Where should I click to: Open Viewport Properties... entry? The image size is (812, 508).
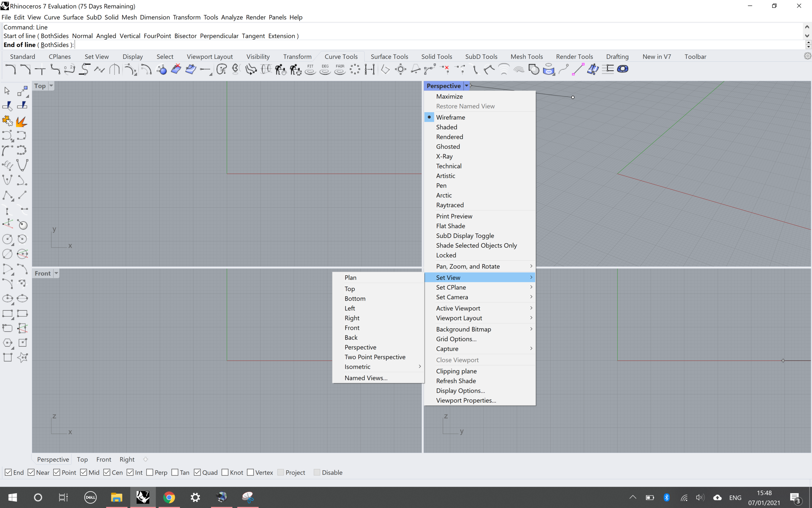click(x=480, y=400)
